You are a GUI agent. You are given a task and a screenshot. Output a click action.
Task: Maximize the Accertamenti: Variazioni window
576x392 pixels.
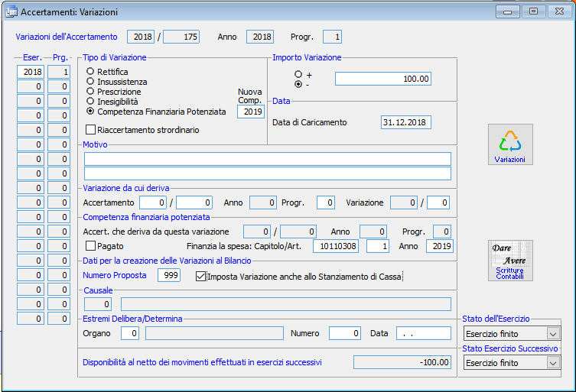tap(533, 11)
